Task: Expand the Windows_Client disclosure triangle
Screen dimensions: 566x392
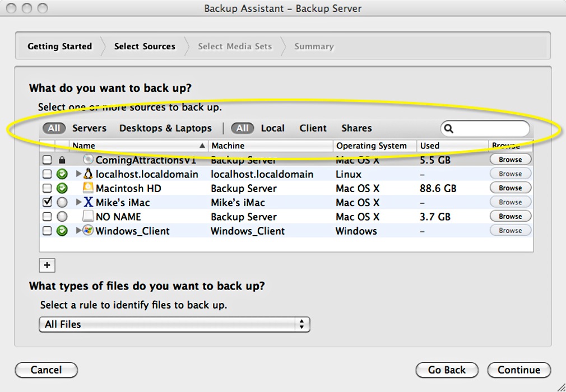Action: click(x=78, y=230)
